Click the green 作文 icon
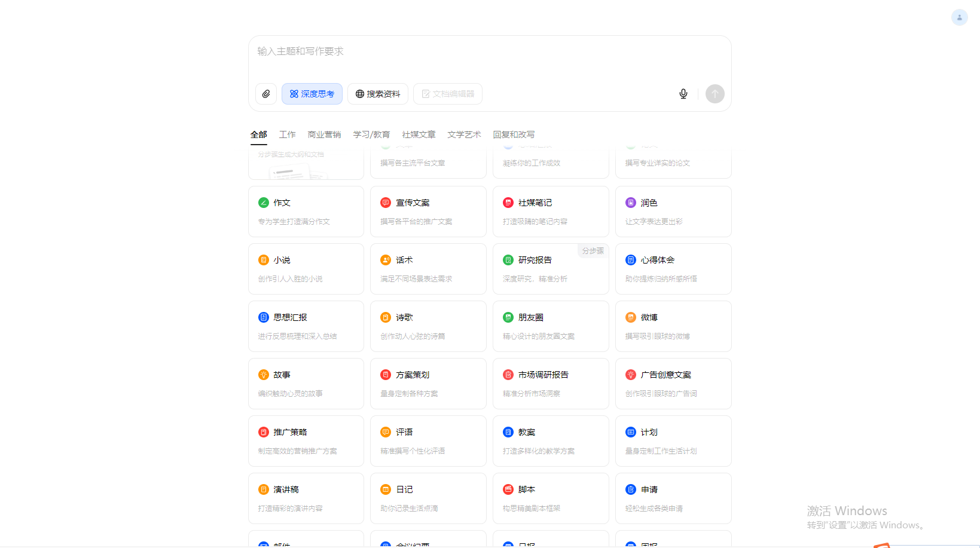980x548 pixels. point(264,203)
